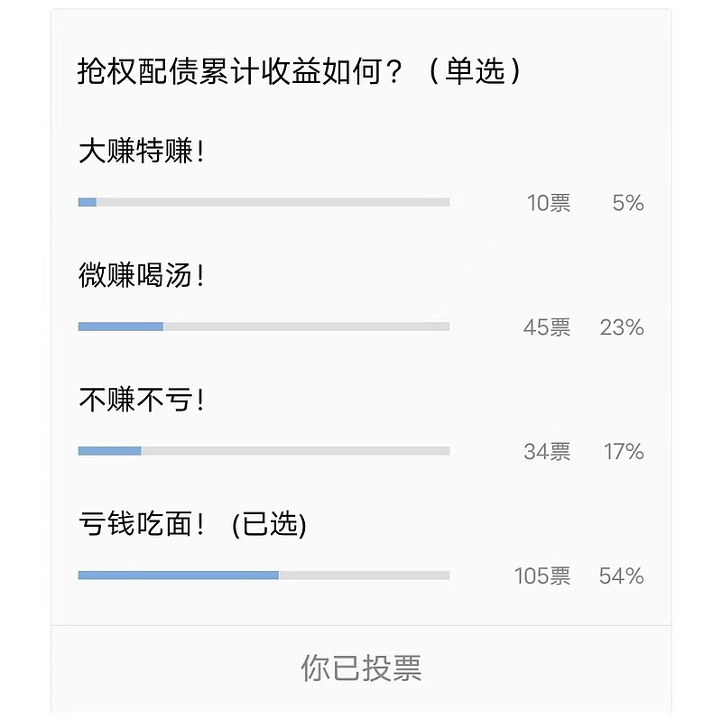Click the 10票 vote count
Viewport: 722px width, 728px height.
pos(549,203)
